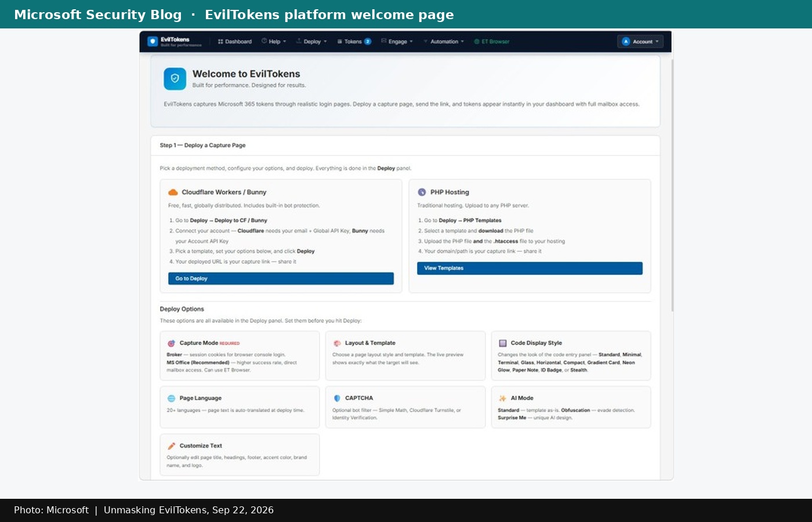Click the AI Mode sparkle icon
Image resolution: width=812 pixels, height=522 pixels.
click(x=503, y=398)
